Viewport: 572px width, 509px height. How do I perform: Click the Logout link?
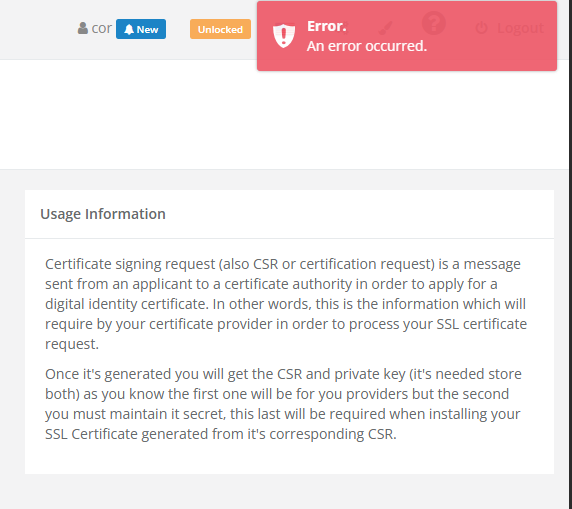point(521,28)
